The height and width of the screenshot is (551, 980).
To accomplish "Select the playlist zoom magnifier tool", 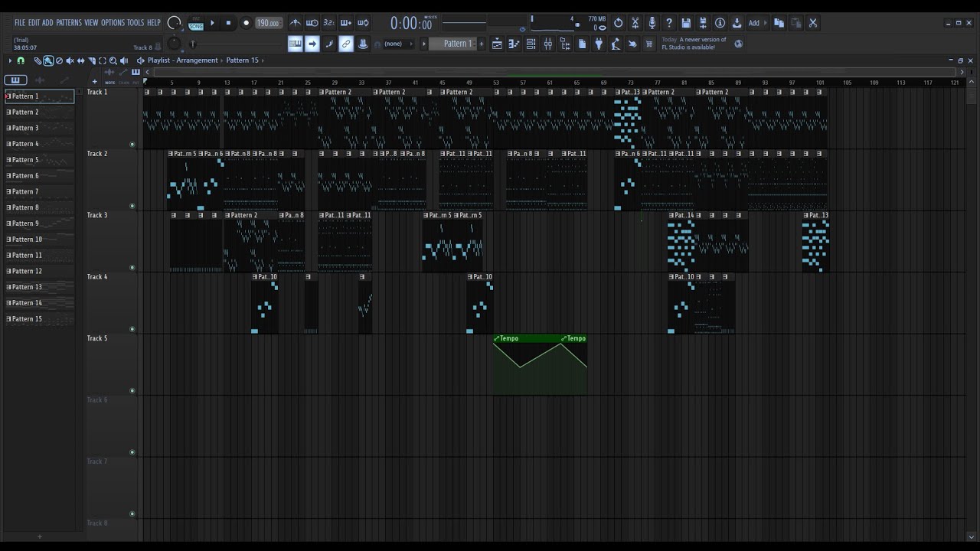I will pos(113,60).
